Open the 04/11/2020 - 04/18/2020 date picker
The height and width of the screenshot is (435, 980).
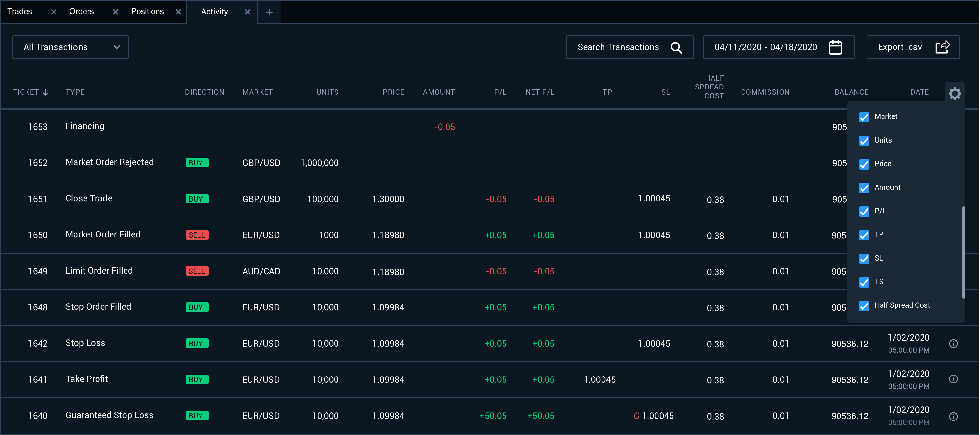click(765, 47)
